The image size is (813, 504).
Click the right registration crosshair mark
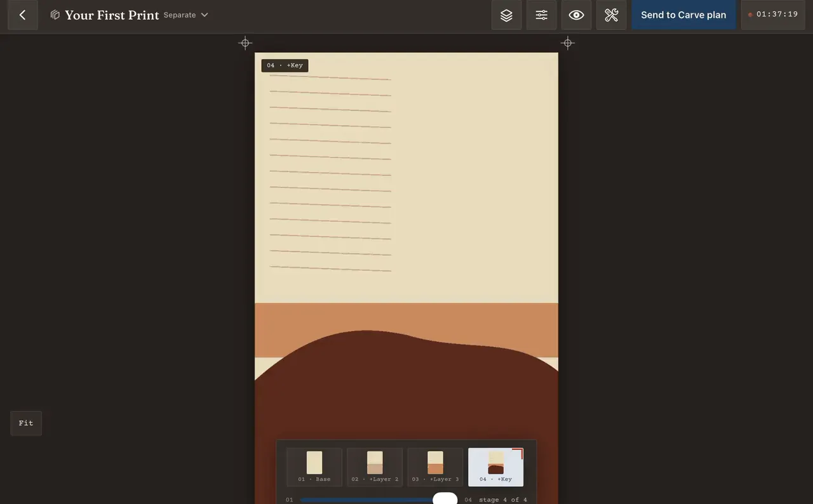click(568, 43)
